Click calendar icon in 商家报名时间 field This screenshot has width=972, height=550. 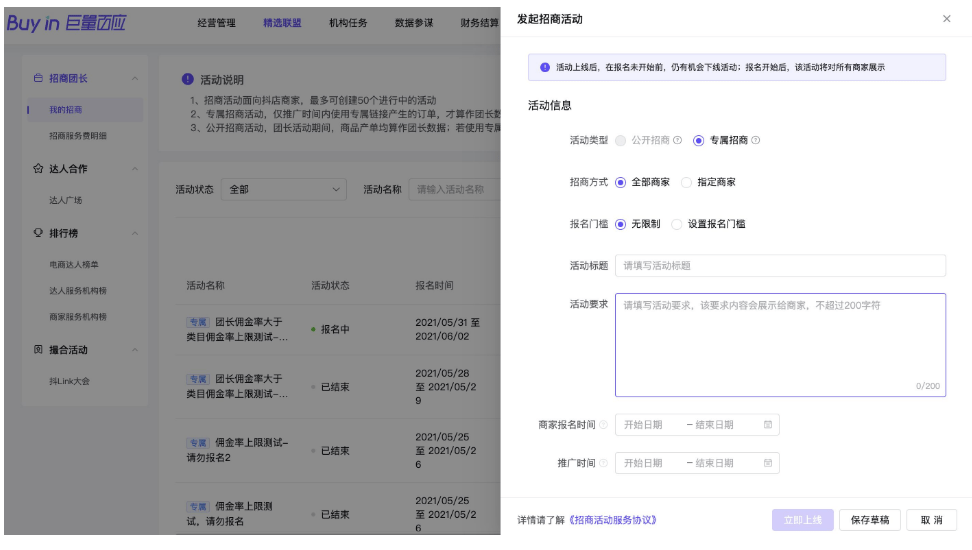[x=767, y=425]
